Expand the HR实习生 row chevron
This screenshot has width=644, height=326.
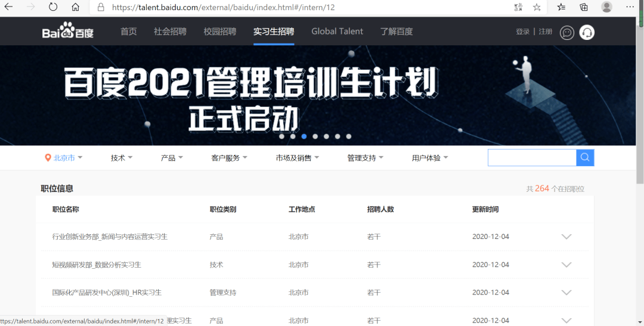click(566, 293)
